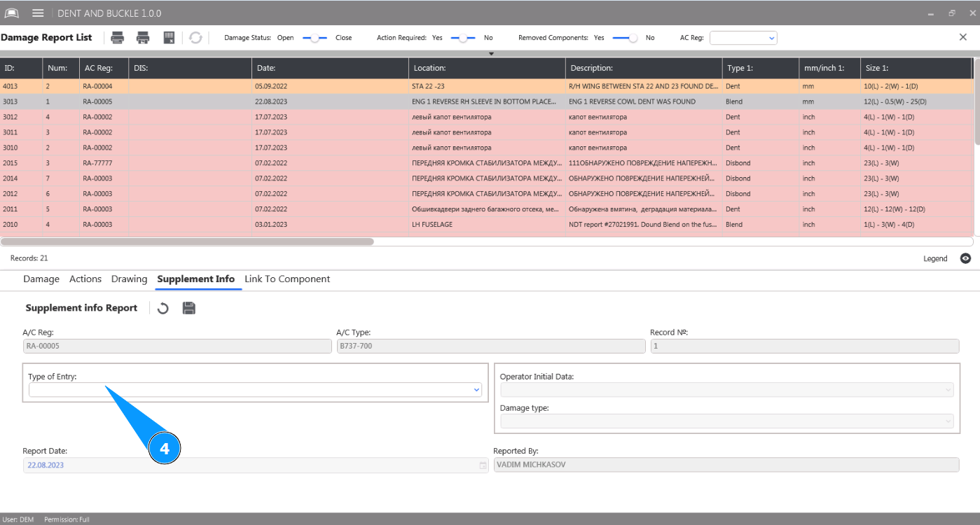Sort the table by Date column header
980x525 pixels.
click(x=329, y=68)
